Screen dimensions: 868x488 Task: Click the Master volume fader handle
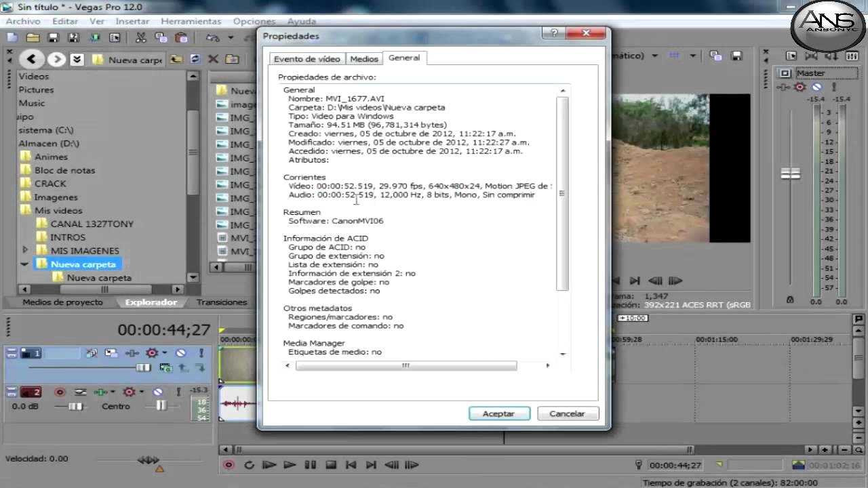click(x=791, y=174)
